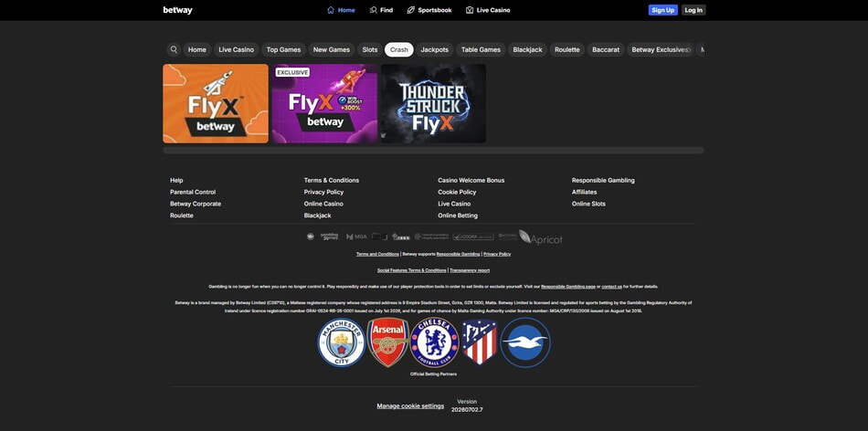Open the Online Betting link

point(458,215)
